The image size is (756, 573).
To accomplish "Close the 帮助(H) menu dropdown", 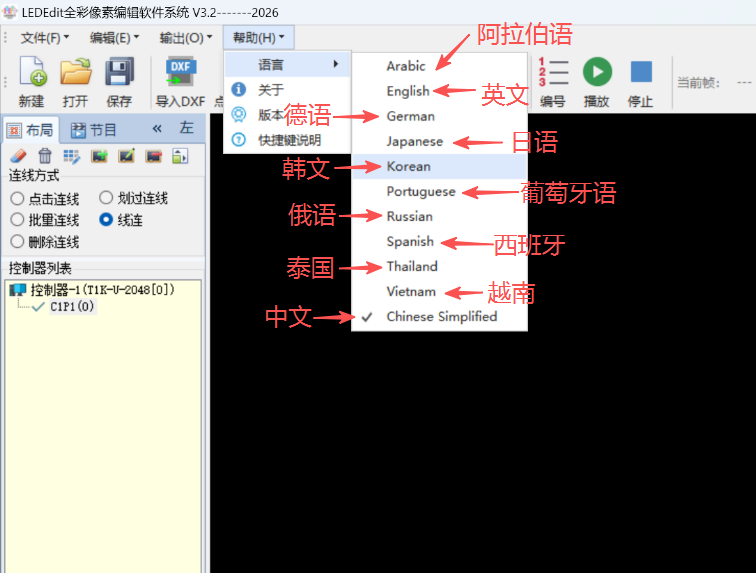I will 258,38.
